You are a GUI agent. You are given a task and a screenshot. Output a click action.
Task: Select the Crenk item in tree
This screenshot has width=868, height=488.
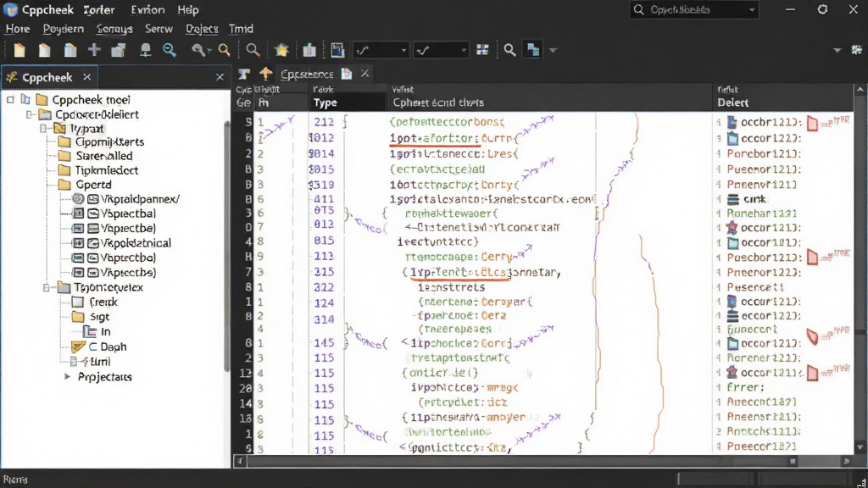[103, 302]
